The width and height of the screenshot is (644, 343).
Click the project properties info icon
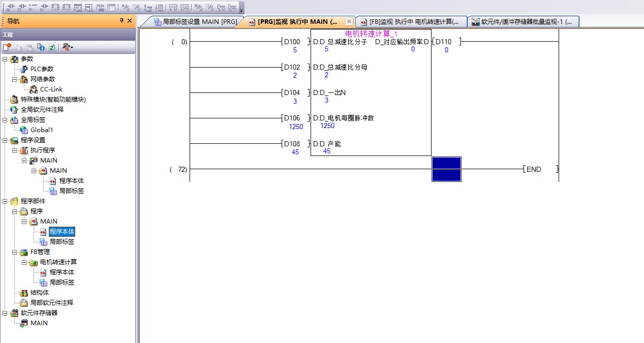coord(41,47)
